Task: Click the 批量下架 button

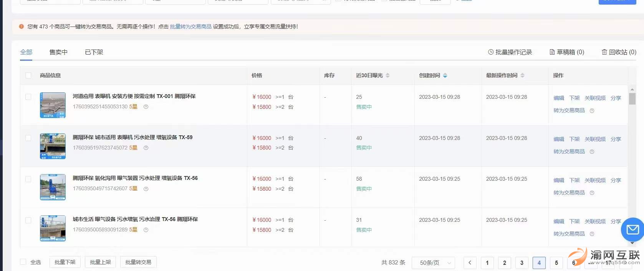Action: (x=65, y=262)
